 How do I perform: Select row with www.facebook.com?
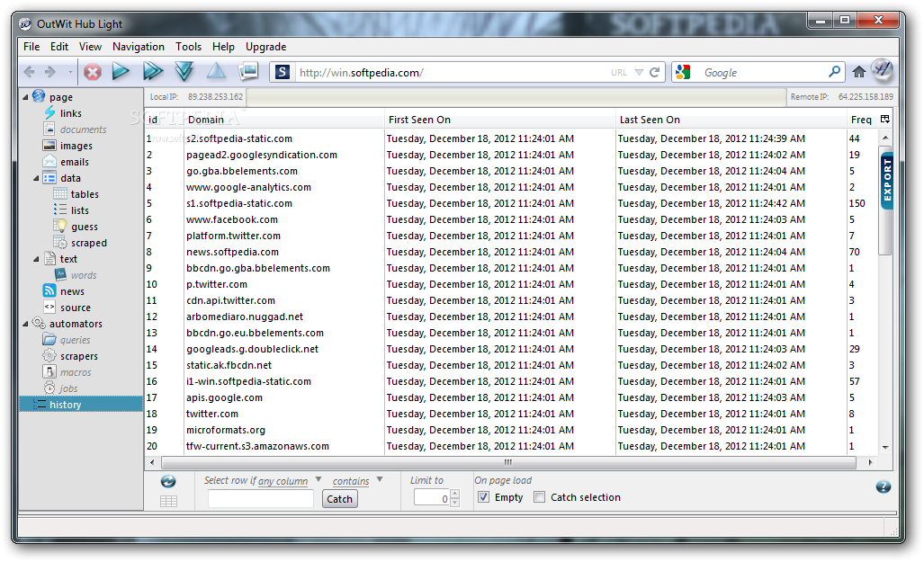(512, 219)
